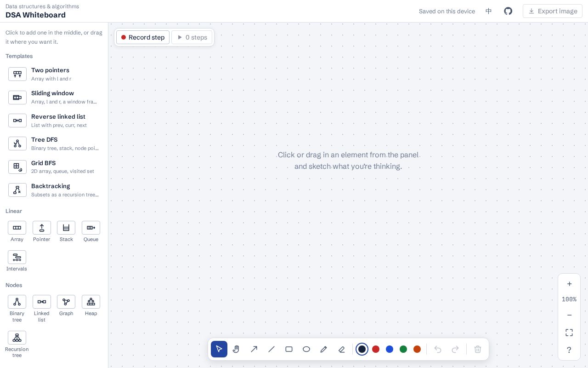Select the ellipse shape tool
Screen dimensions: 588x368
(x=306, y=349)
